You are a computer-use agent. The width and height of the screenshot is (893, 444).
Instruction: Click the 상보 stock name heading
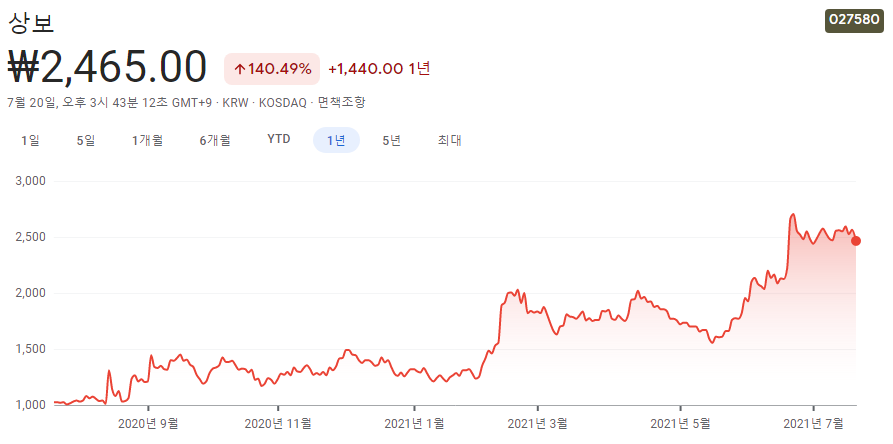(31, 22)
